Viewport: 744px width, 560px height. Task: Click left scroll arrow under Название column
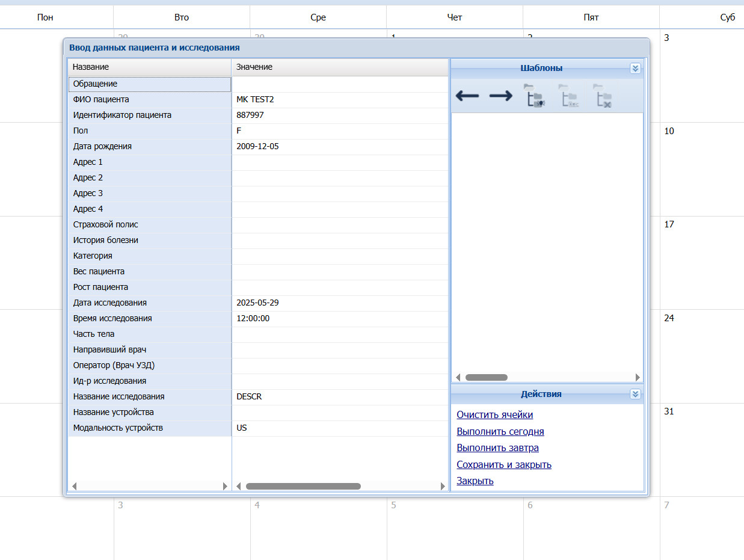(x=75, y=486)
